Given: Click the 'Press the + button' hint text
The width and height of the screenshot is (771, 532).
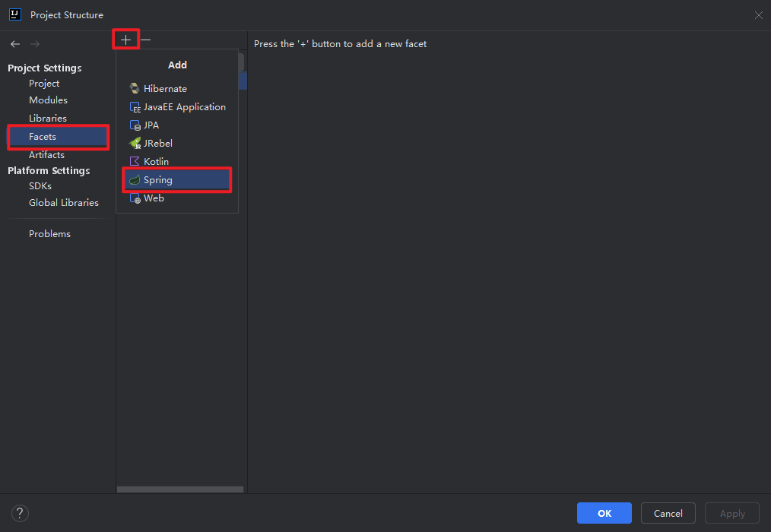Looking at the screenshot, I should (341, 44).
